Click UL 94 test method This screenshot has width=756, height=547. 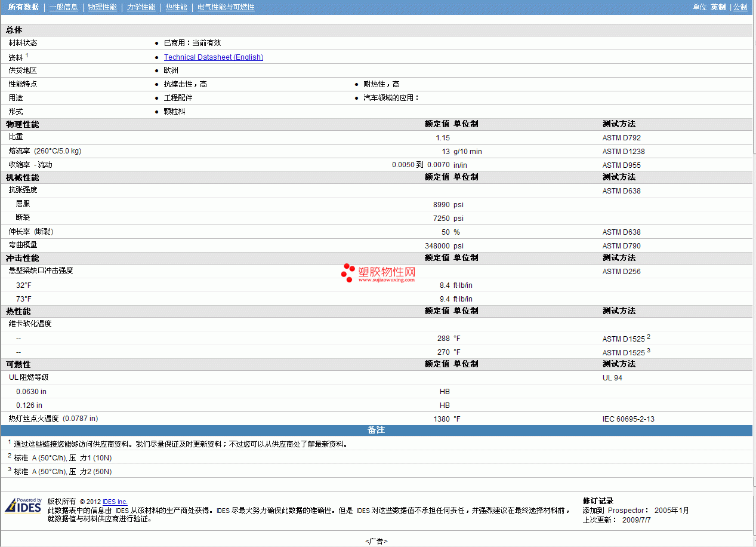[x=612, y=378]
